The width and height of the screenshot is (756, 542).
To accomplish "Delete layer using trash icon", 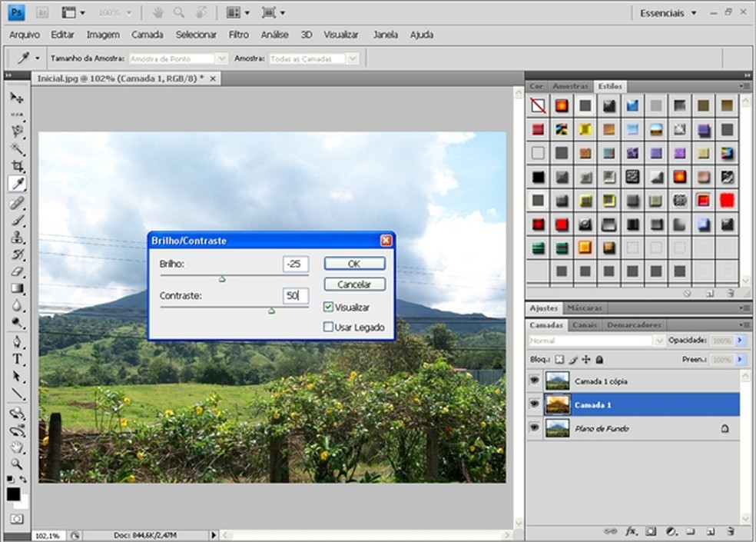I will point(730,530).
